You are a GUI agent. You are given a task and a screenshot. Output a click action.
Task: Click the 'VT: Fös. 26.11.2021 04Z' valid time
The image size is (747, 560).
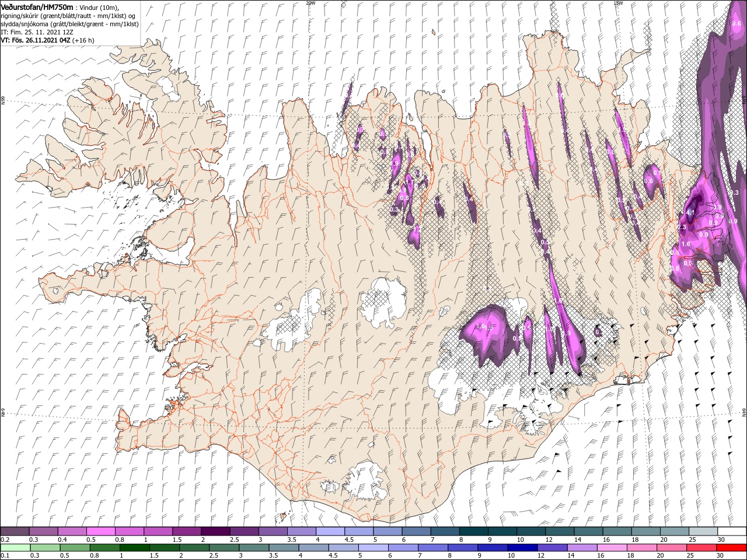[x=36, y=40]
